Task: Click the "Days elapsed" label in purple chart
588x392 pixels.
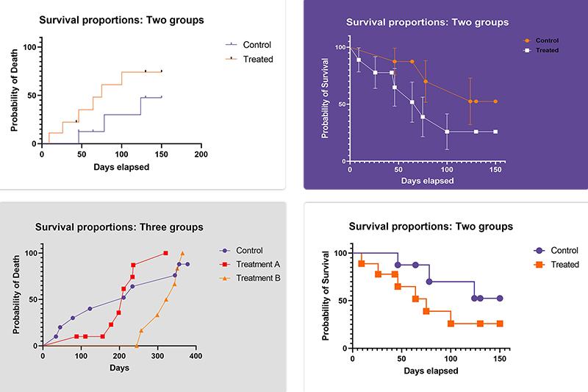Action: (422, 181)
